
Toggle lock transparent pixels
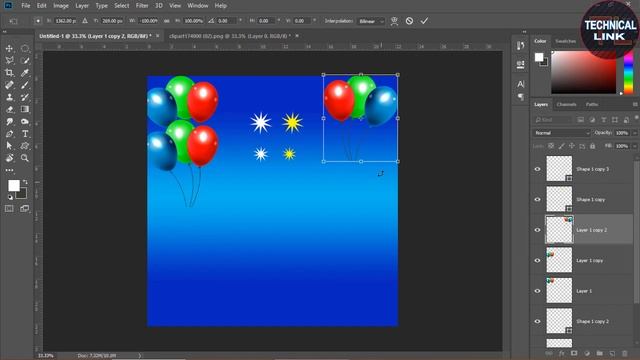pyautogui.click(x=551, y=146)
